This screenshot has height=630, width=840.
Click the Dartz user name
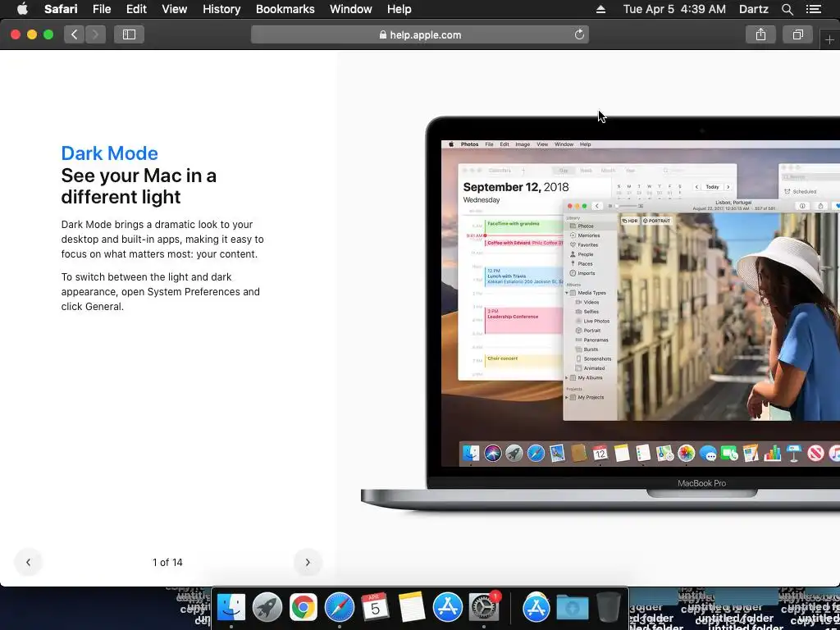(754, 9)
